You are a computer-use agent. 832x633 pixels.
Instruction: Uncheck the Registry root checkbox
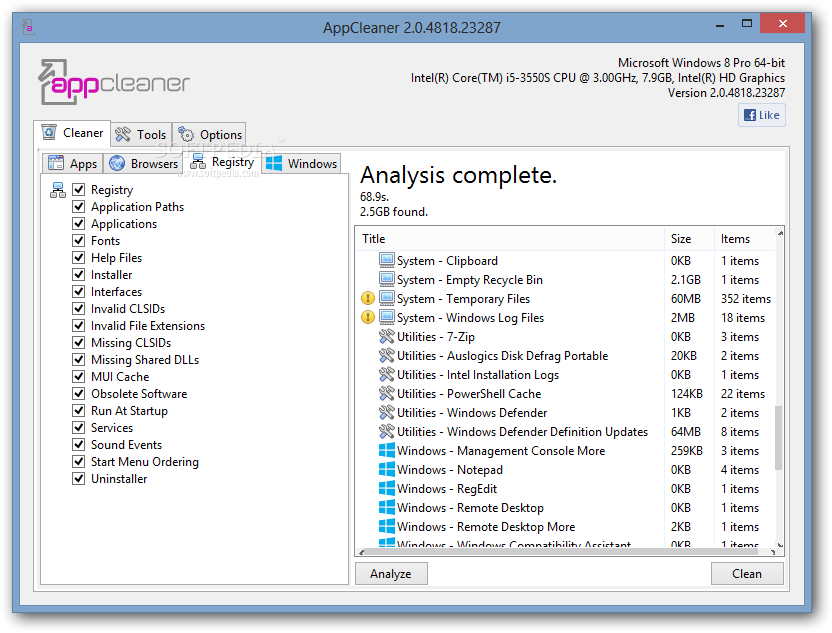[79, 189]
